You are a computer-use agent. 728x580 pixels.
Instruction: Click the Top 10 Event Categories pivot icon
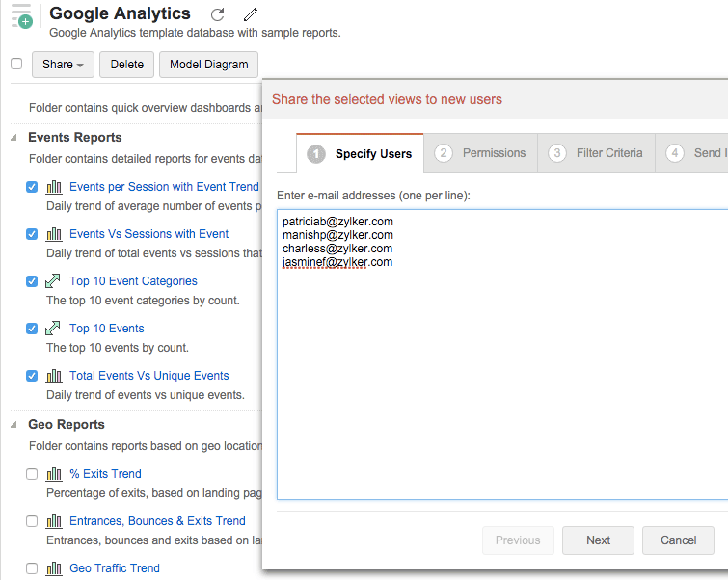pos(54,281)
